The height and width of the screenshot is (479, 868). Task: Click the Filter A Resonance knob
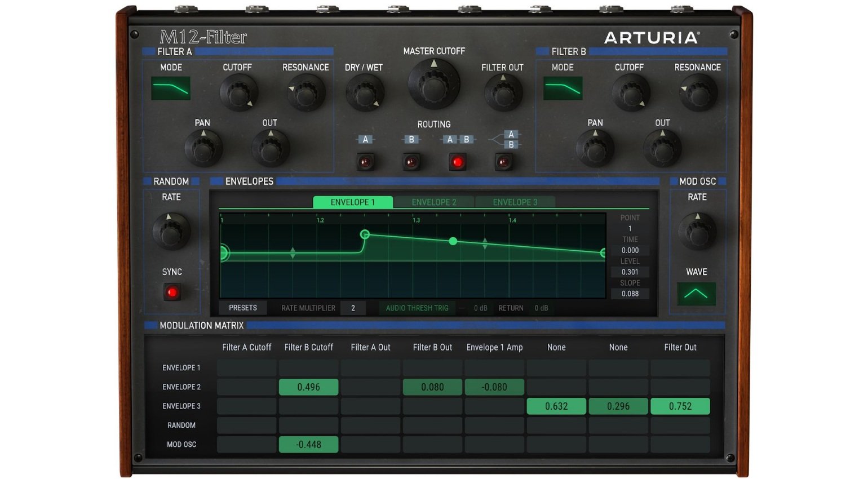tap(306, 92)
